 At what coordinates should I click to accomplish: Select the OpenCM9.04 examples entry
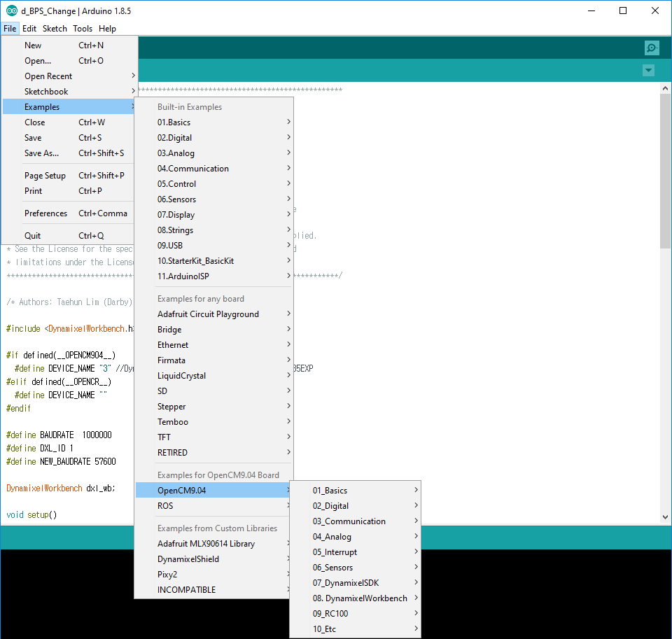214,491
